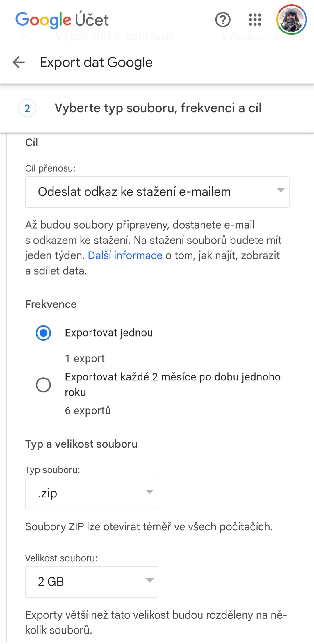This screenshot has width=314, height=644.
Task: Open the Další informace link
Action: [x=124, y=255]
